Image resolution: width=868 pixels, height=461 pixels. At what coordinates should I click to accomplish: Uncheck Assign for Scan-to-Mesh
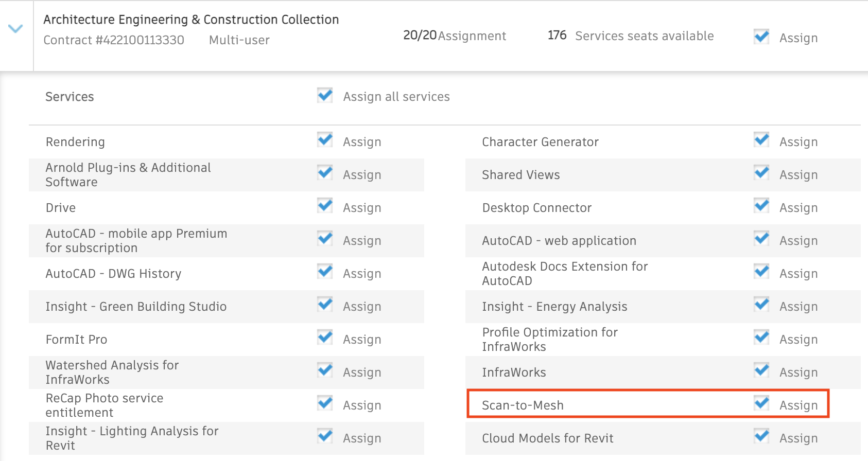pos(761,404)
